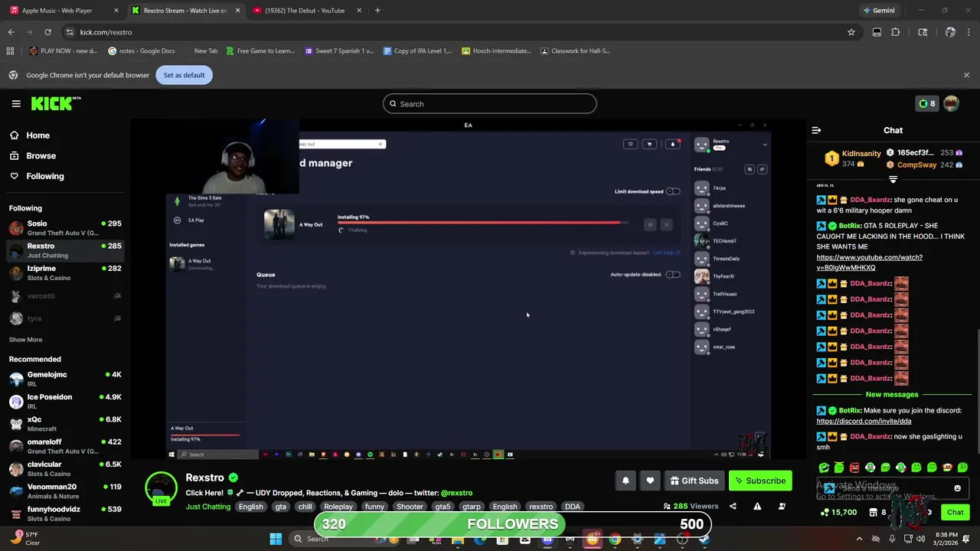Screen dimensions: 980x551
Task: Bookmark this page star icon
Action: [851, 32]
